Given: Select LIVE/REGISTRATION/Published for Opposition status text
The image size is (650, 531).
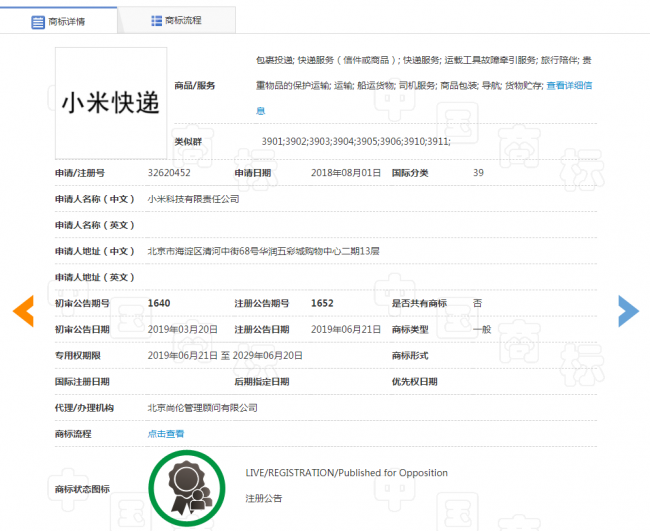Looking at the screenshot, I should click(x=347, y=473).
